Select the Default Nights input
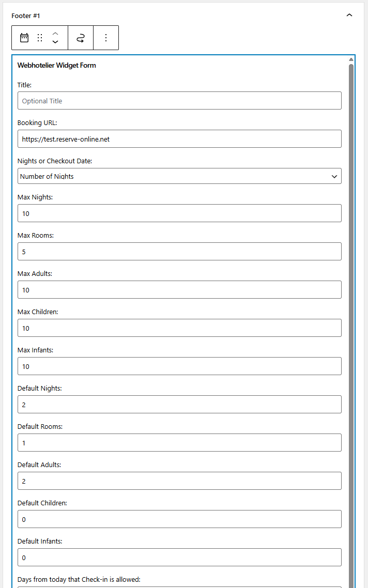Screen dimensions: 368x588 tap(178, 404)
